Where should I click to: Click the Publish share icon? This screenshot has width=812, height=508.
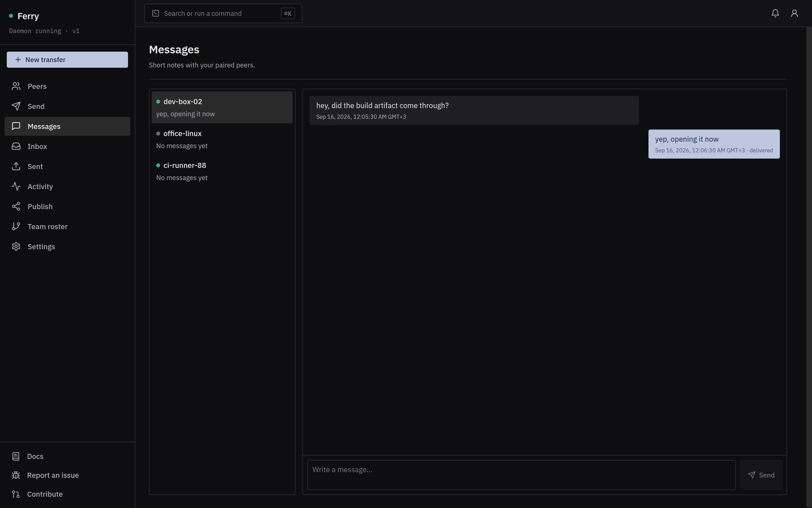tap(16, 206)
